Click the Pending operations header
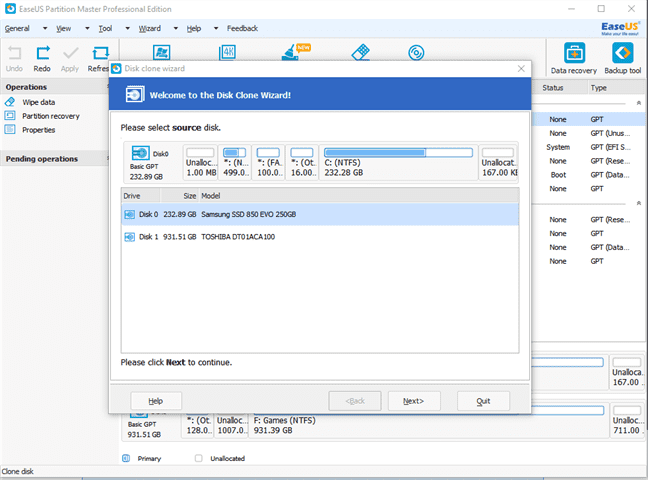The image size is (648, 480). coord(55,159)
